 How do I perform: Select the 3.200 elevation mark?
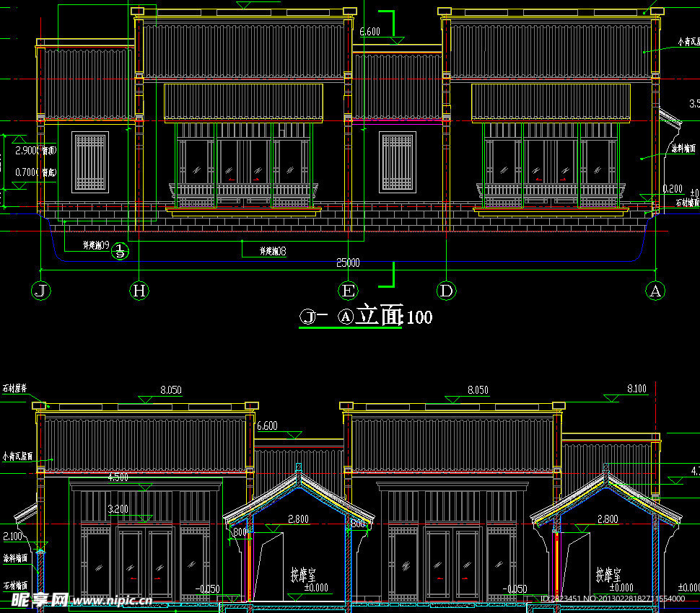[119, 508]
